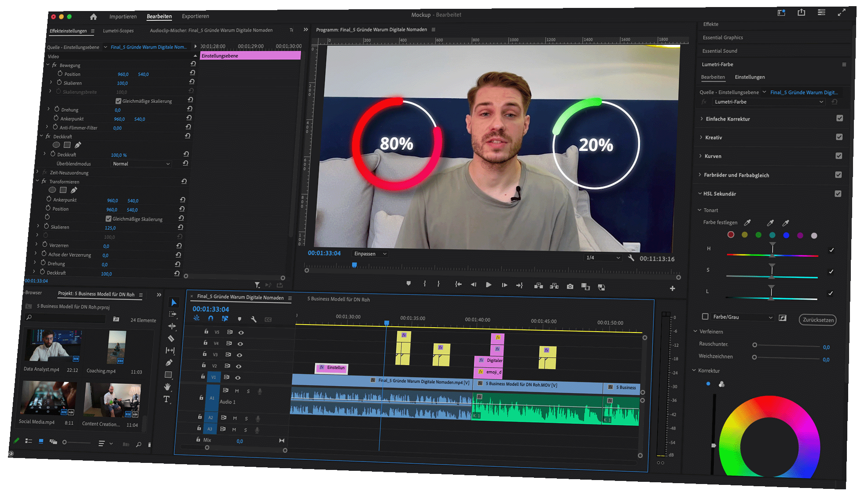The width and height of the screenshot is (868, 499).
Task: Click the home icon in top bar
Action: [x=93, y=17]
